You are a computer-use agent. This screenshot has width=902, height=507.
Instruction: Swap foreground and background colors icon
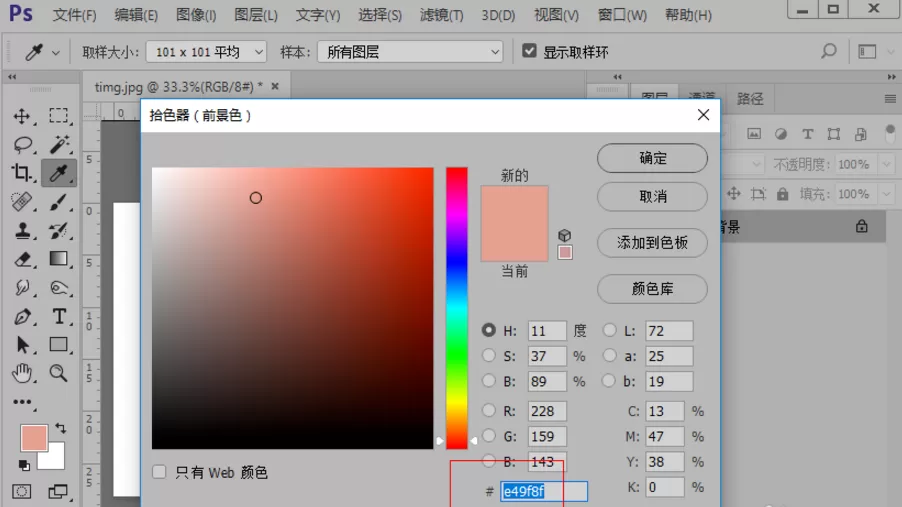60,428
